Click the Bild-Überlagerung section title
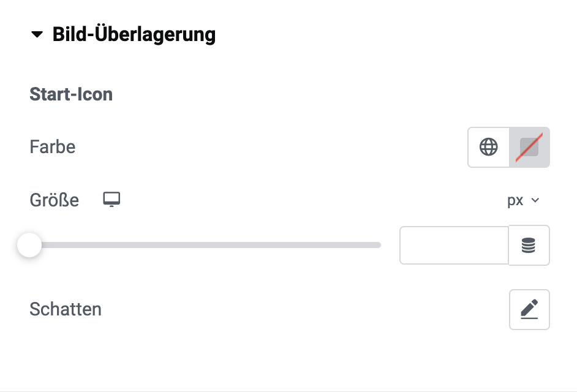This screenshot has height=392, width=577. pyautogui.click(x=134, y=34)
